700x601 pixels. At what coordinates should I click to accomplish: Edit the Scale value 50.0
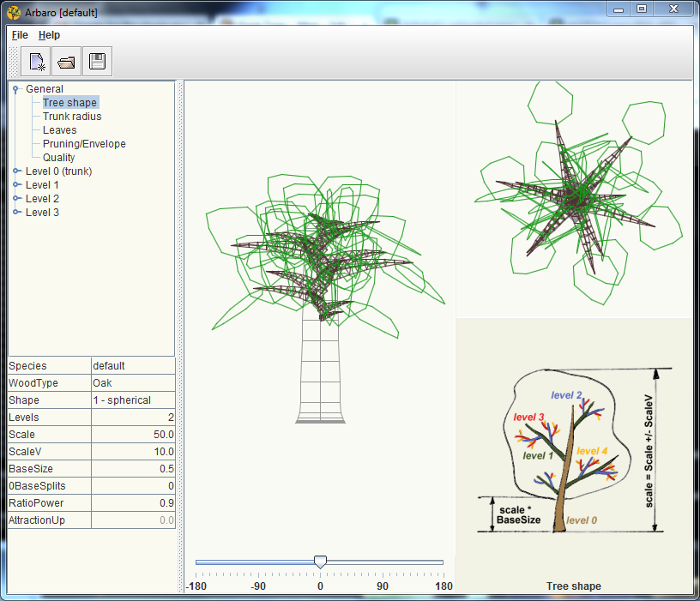click(133, 435)
